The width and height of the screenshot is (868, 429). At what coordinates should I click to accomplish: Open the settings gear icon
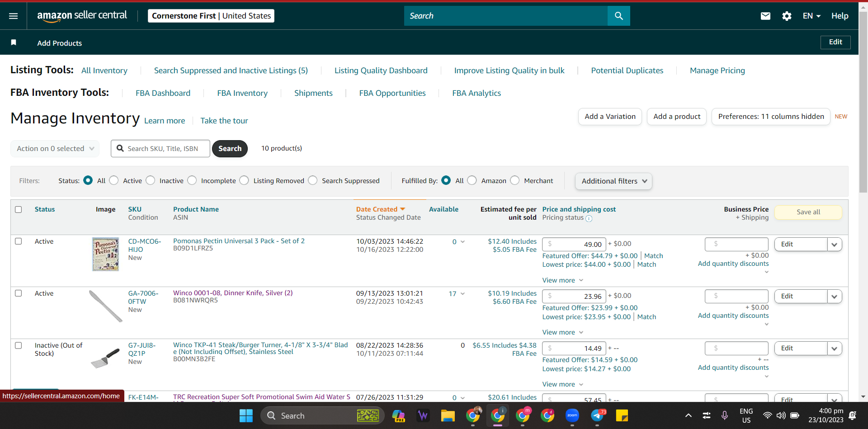pyautogui.click(x=787, y=16)
